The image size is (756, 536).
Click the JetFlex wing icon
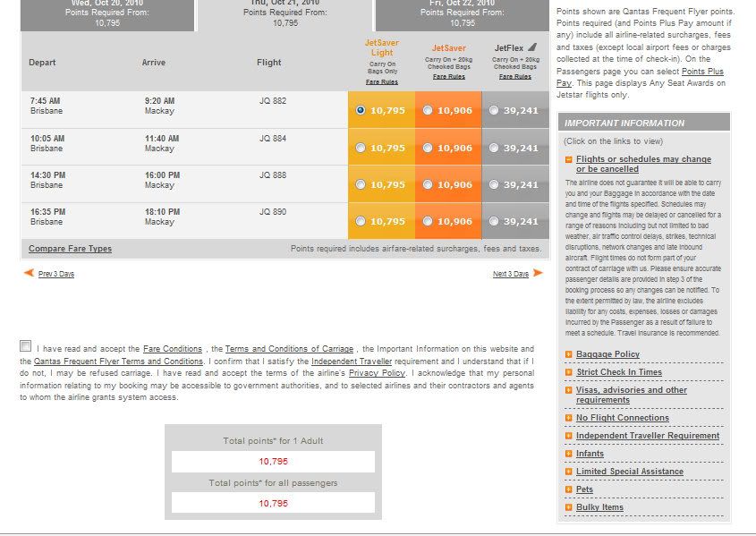point(532,47)
